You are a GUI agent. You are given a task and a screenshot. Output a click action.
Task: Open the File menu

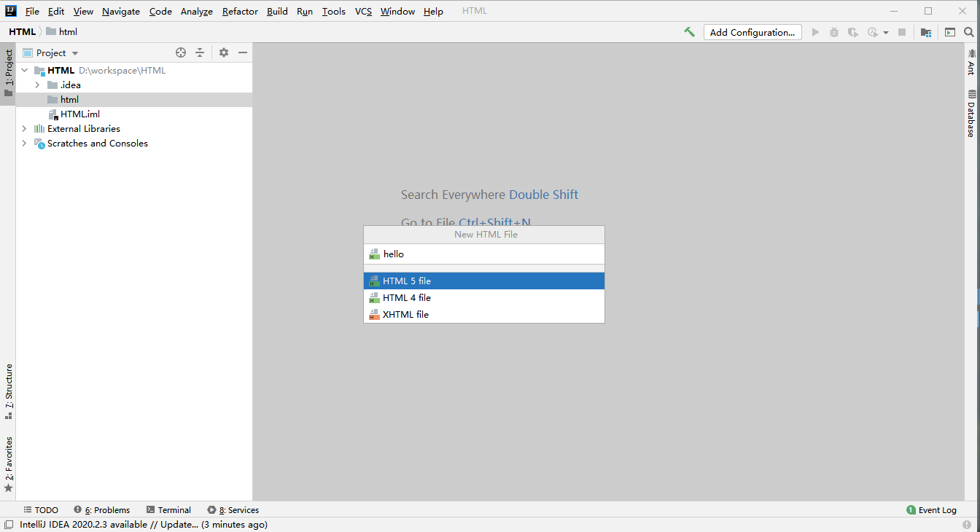tap(32, 11)
